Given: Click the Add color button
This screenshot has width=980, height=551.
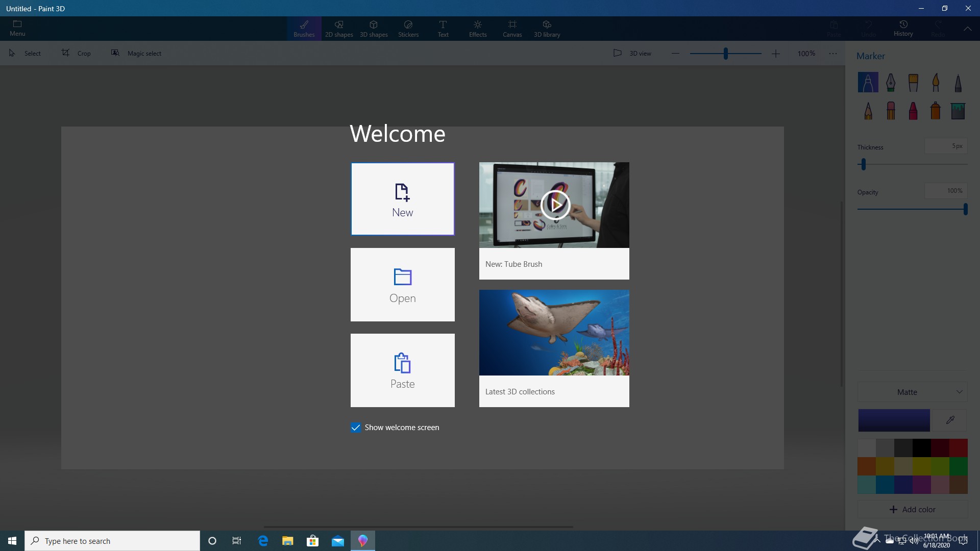Looking at the screenshot, I should click(x=913, y=509).
